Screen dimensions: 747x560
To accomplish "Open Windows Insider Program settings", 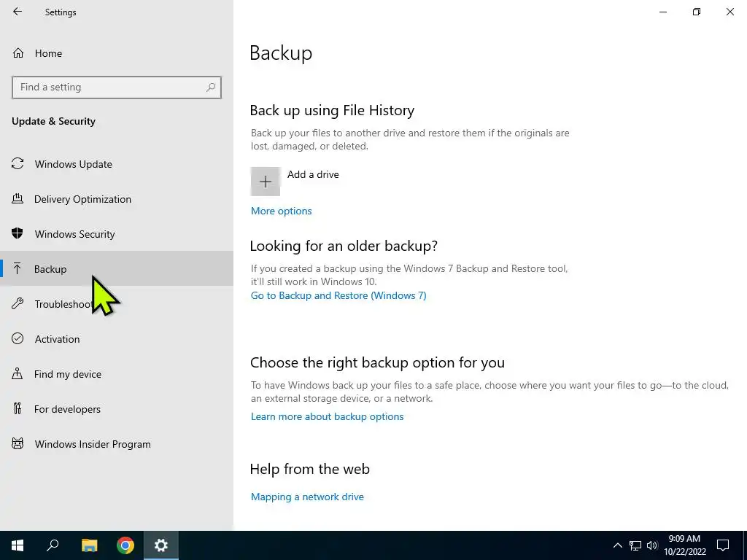I will coord(117,444).
